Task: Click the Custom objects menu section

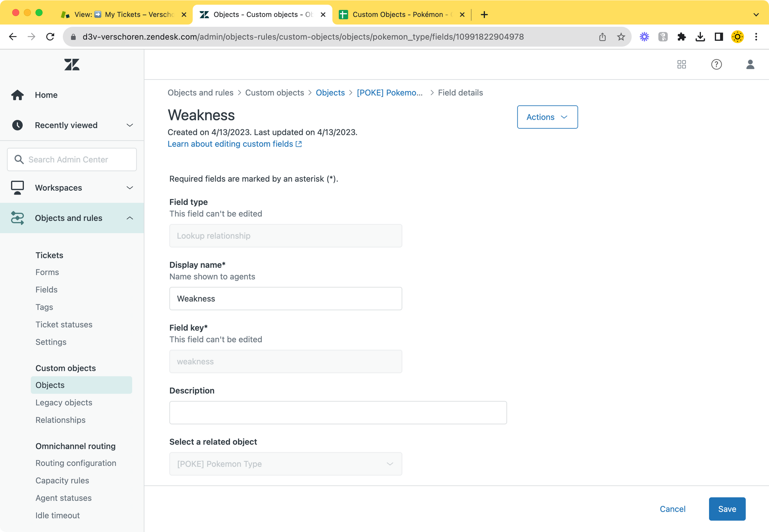Action: (x=65, y=368)
